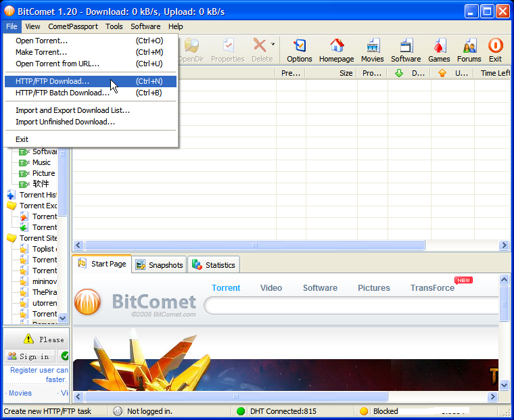Image resolution: width=514 pixels, height=420 pixels.
Task: Go to Homepage via the toolbar
Action: (336, 51)
